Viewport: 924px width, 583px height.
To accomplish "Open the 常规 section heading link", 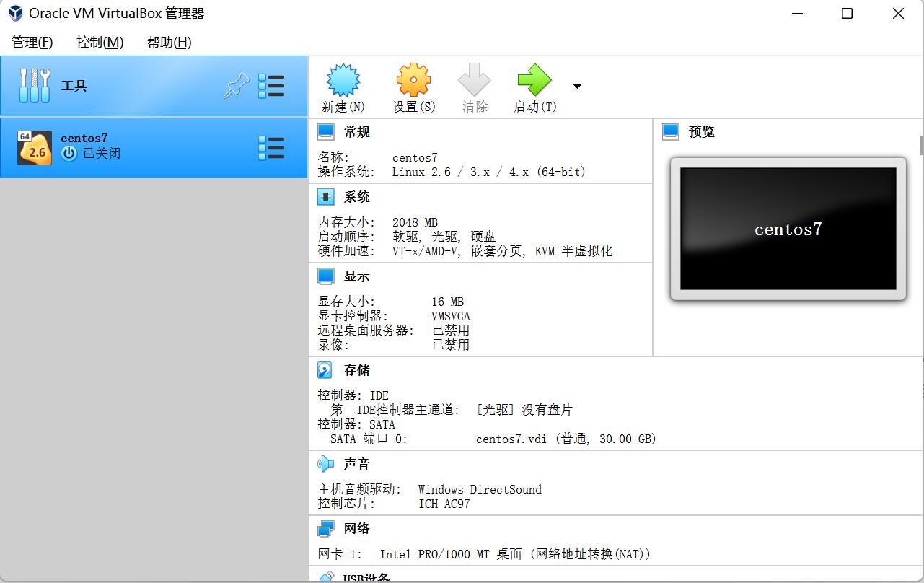I will 357,132.
